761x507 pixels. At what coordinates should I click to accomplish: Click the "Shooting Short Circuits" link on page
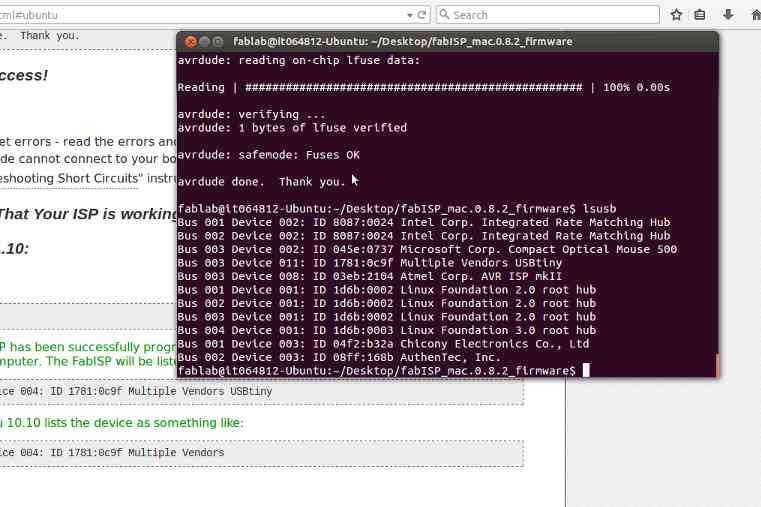tap(69, 178)
